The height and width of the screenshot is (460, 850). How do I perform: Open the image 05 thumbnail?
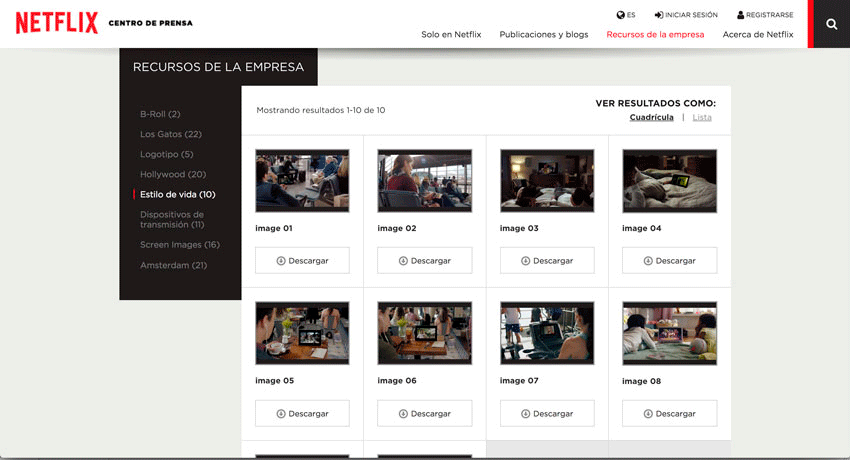click(x=302, y=333)
